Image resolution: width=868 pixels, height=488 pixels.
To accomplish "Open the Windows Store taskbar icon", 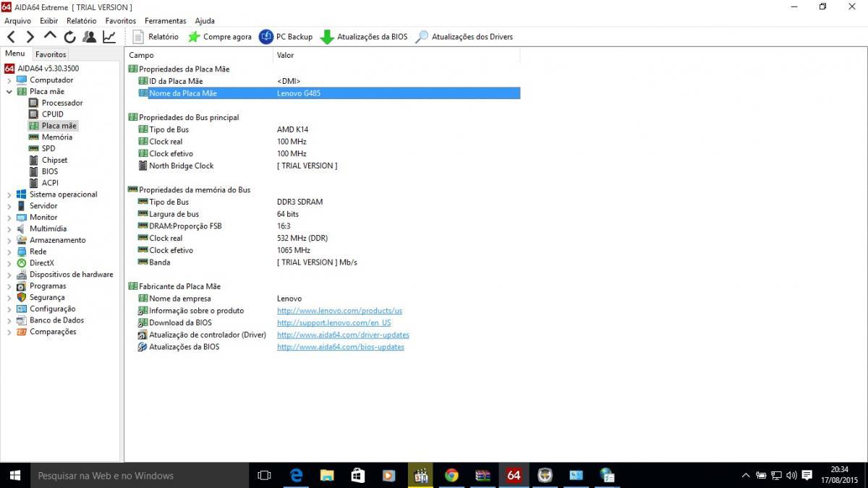I will [x=358, y=476].
